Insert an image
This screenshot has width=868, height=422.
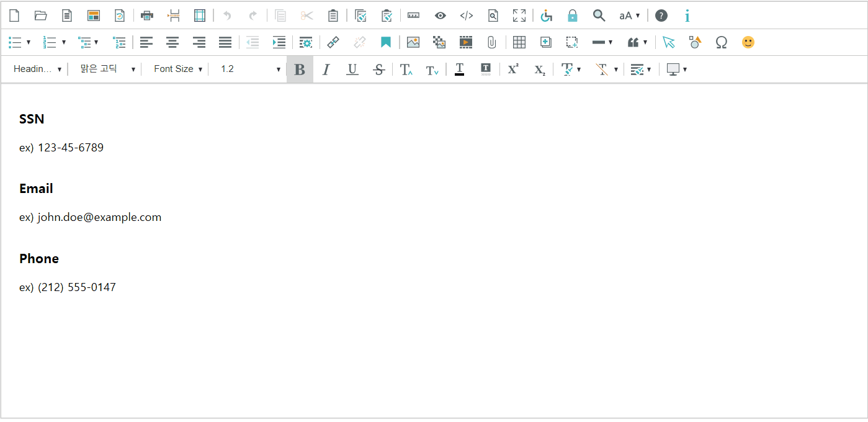413,42
